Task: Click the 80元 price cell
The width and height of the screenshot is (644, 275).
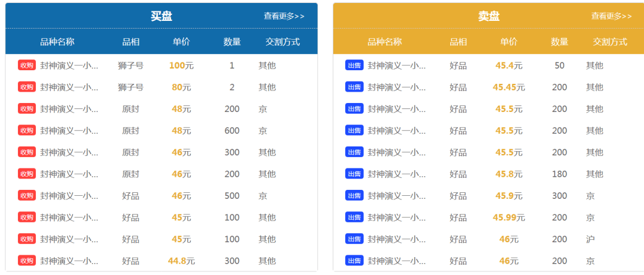Action: 181,87
